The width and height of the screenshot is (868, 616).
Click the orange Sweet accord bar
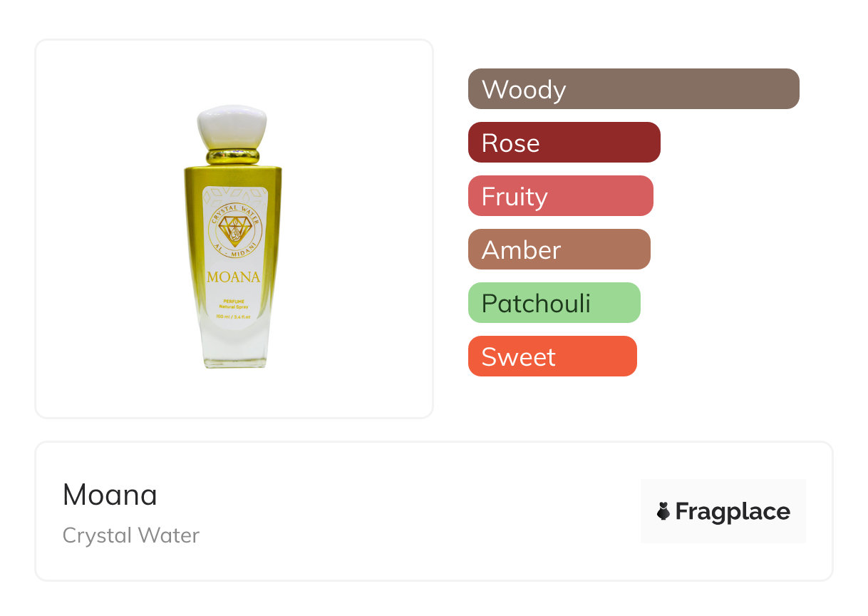pyautogui.click(x=552, y=356)
